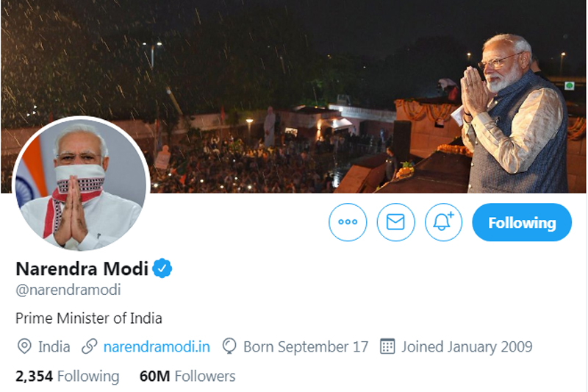This screenshot has width=588, height=392.
Task: Open the 60M Followers list
Action: click(187, 376)
